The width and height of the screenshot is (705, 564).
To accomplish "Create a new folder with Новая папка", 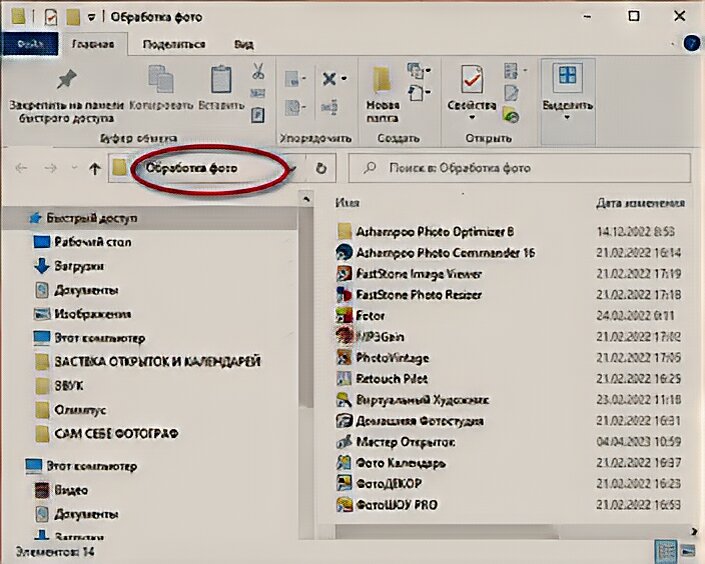I will click(x=383, y=94).
